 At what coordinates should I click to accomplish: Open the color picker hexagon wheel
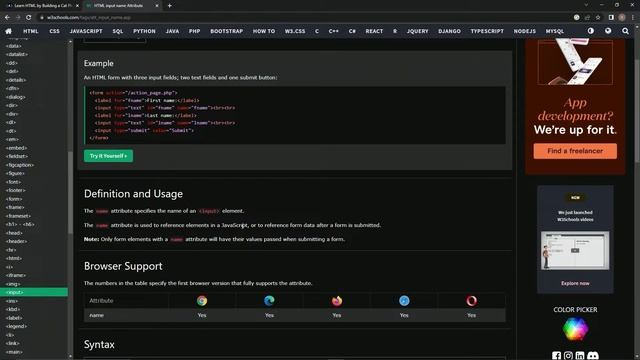[x=575, y=329]
